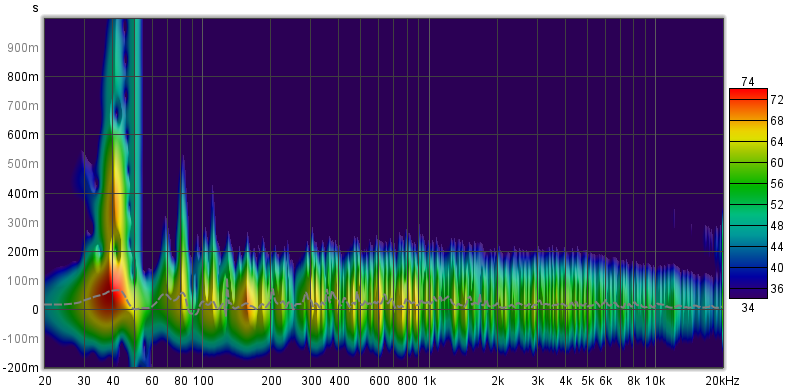The image size is (800, 392).
Task: Click the 300 Hz frequency axis label
Action: 311,381
